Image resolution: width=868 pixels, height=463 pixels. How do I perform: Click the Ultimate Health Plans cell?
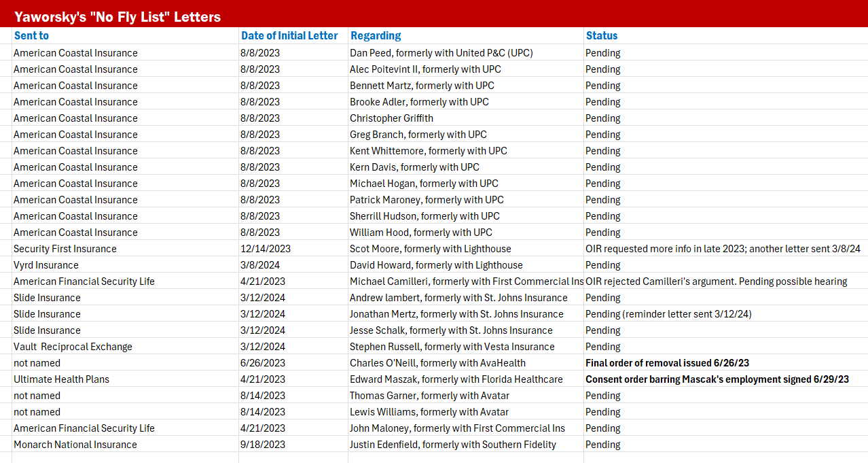(x=61, y=379)
